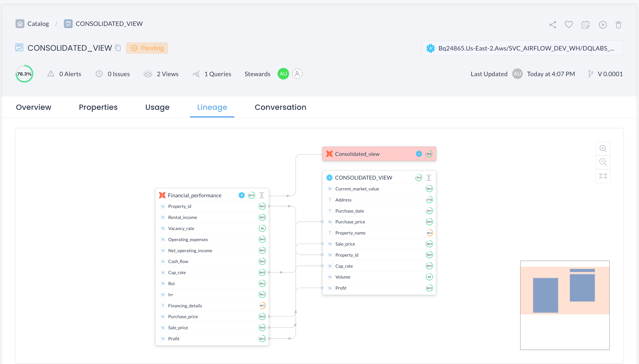The width and height of the screenshot is (639, 364).
Task: Open the Conversation tab
Action: click(x=280, y=107)
